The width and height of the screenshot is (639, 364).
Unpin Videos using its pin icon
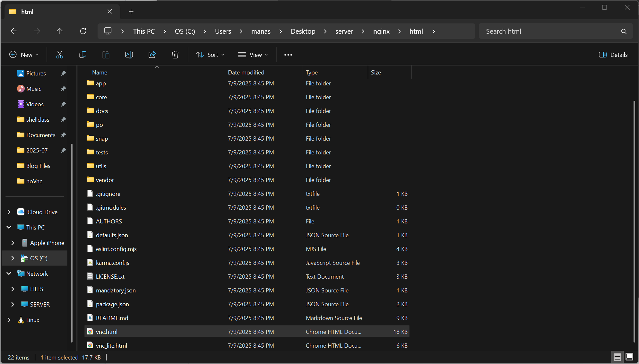click(64, 104)
